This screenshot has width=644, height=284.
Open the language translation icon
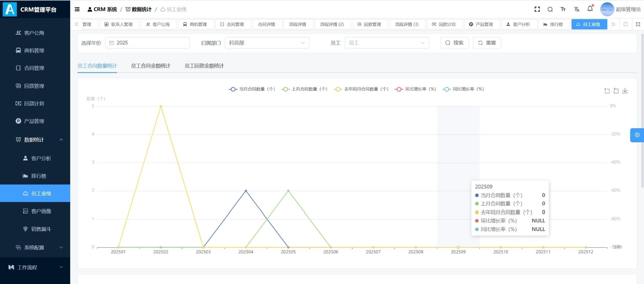pyautogui.click(x=577, y=9)
